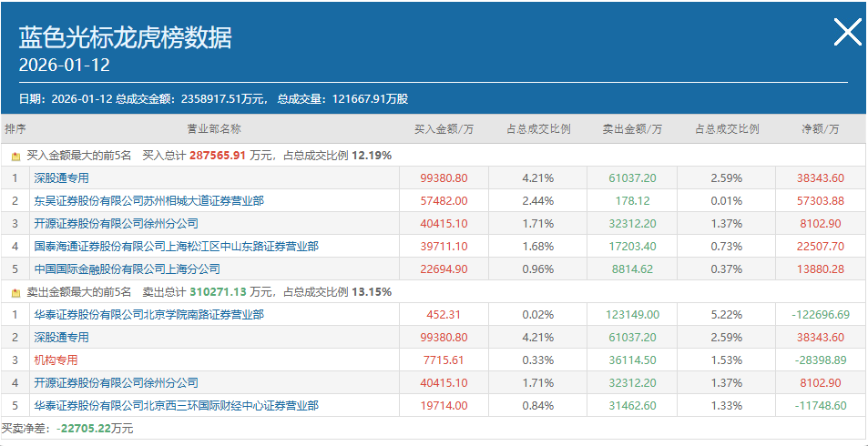Screen dimensions: 868x446
Task: Open the red 机构专用 link
Action: tap(56, 360)
